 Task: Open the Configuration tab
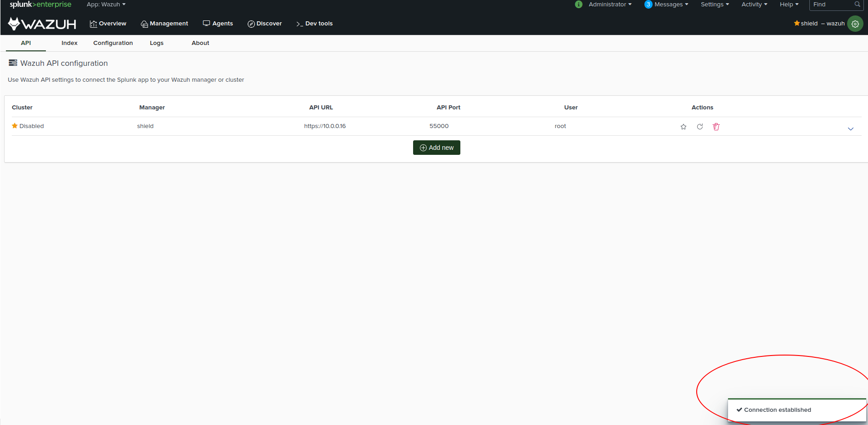[113, 43]
